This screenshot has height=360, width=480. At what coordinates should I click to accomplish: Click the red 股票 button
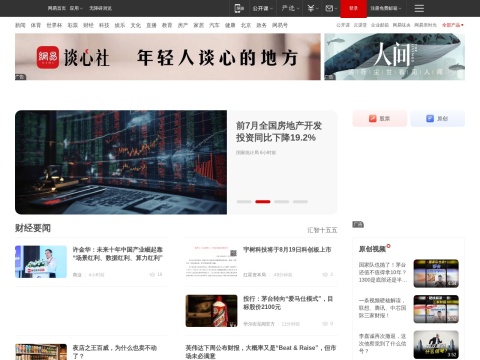pyautogui.click(x=380, y=119)
